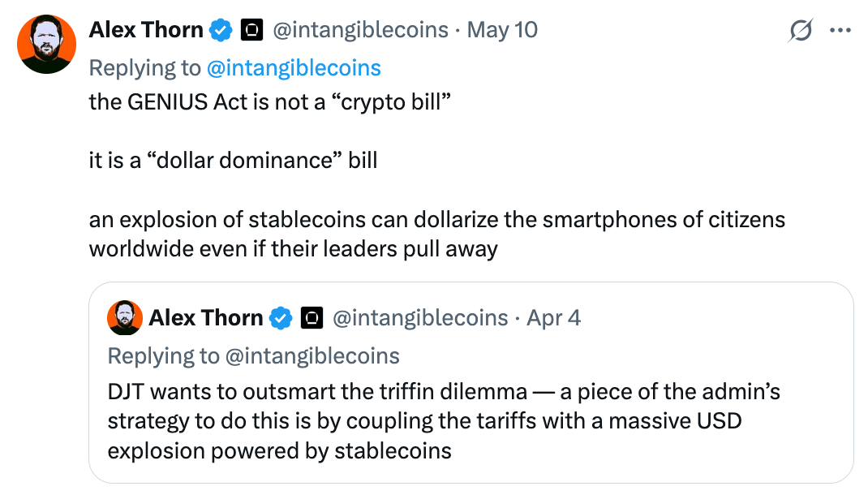Click @intangiblecoins handle beside May 10

pyautogui.click(x=360, y=30)
